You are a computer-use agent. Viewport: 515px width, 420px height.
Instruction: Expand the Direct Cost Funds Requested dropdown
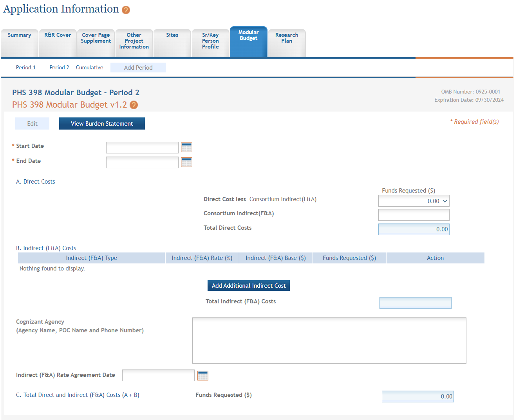[414, 201]
